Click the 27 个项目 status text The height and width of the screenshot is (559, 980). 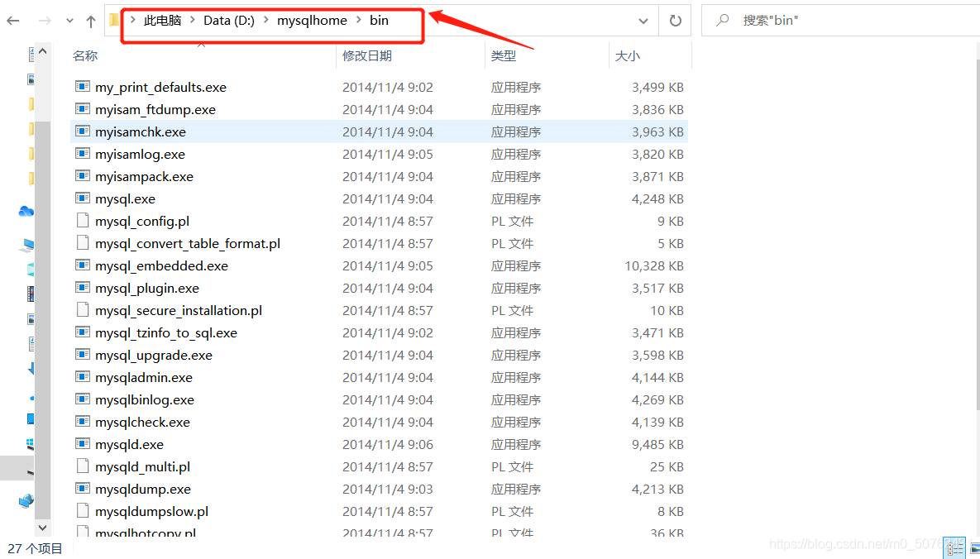35,549
